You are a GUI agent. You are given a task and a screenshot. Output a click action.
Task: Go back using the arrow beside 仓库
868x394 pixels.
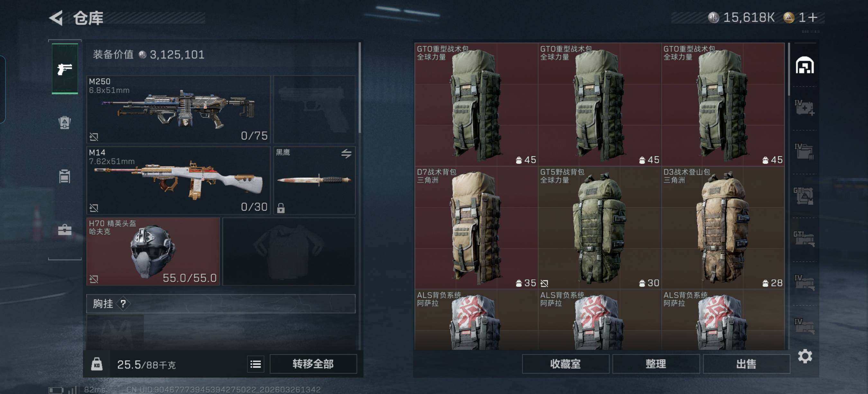coord(56,18)
